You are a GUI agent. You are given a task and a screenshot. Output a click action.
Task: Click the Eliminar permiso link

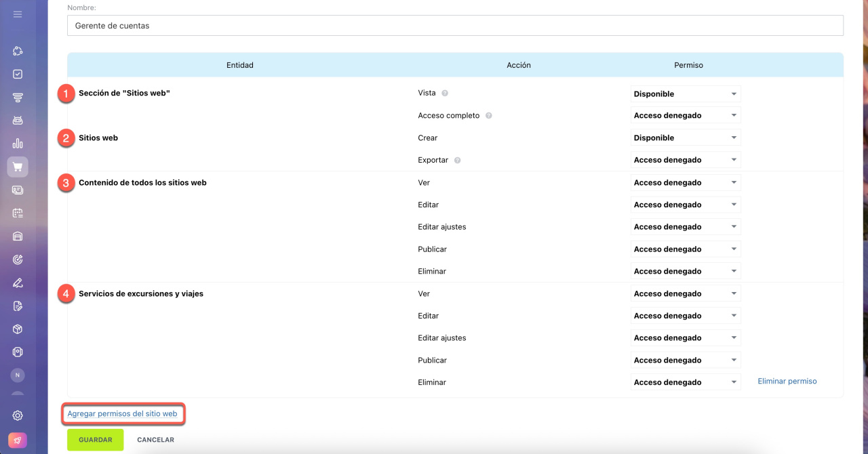787,381
